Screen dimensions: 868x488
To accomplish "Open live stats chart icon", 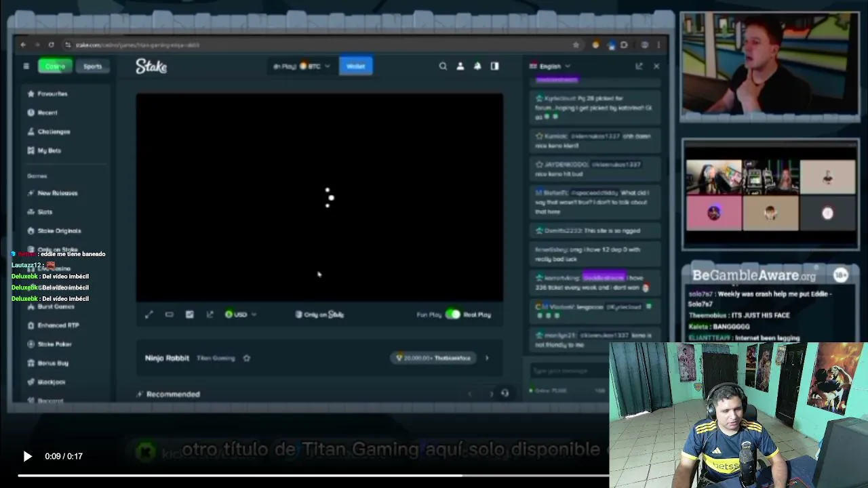I will pyautogui.click(x=189, y=314).
